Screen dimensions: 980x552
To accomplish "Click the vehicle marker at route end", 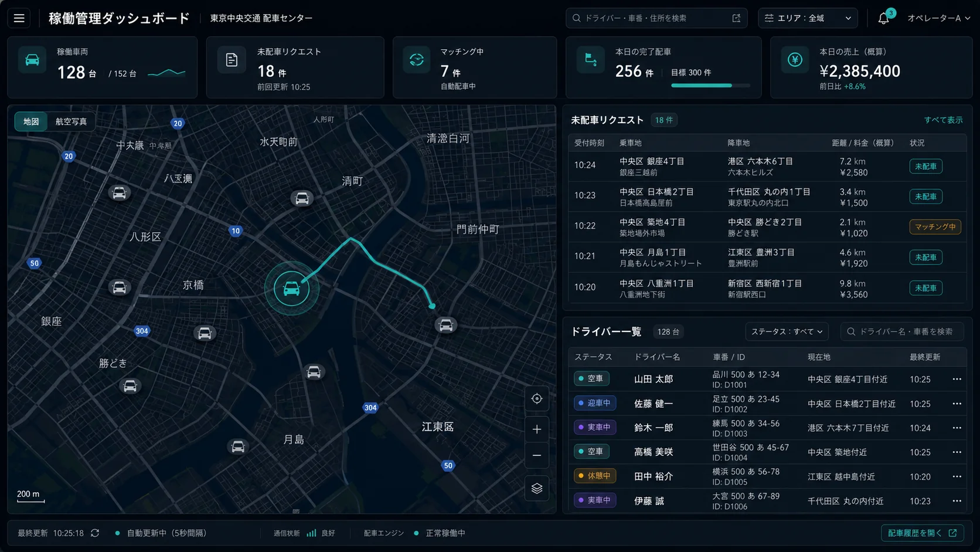I will coord(445,325).
